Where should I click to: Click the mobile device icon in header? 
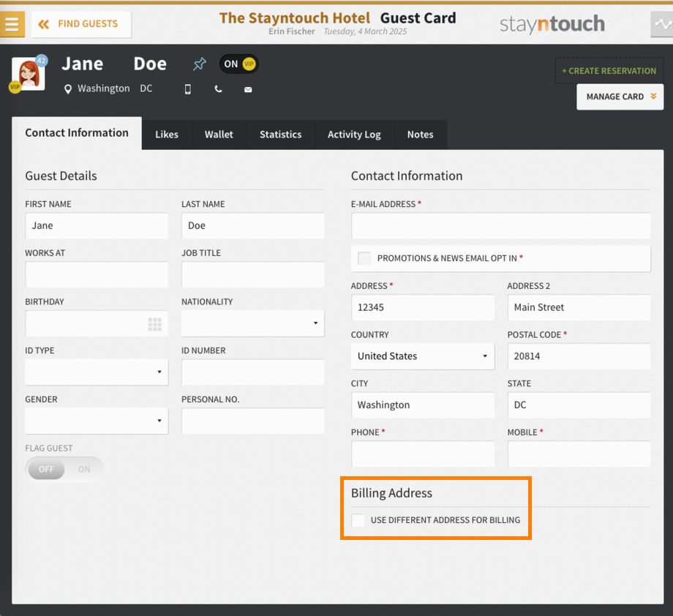point(187,89)
